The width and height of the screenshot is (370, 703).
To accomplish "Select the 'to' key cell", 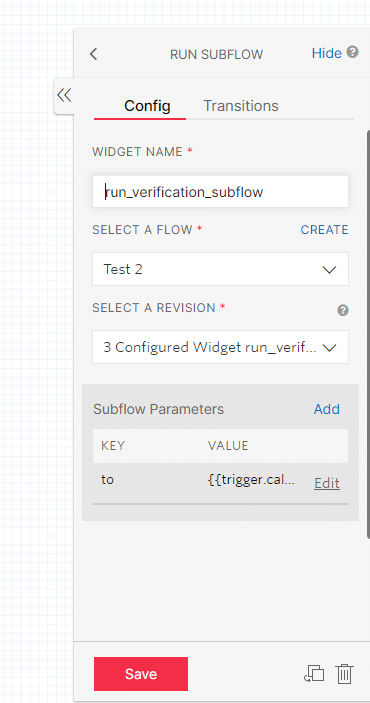I will coord(108,480).
